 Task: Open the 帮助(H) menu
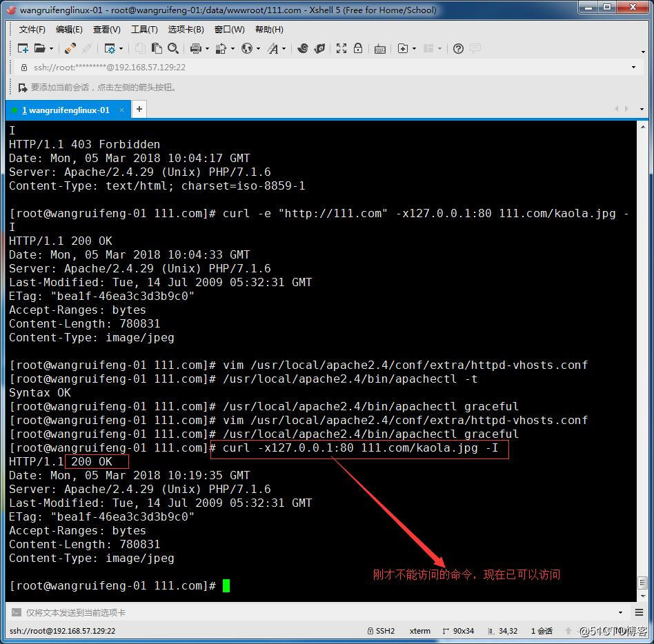pyautogui.click(x=269, y=30)
